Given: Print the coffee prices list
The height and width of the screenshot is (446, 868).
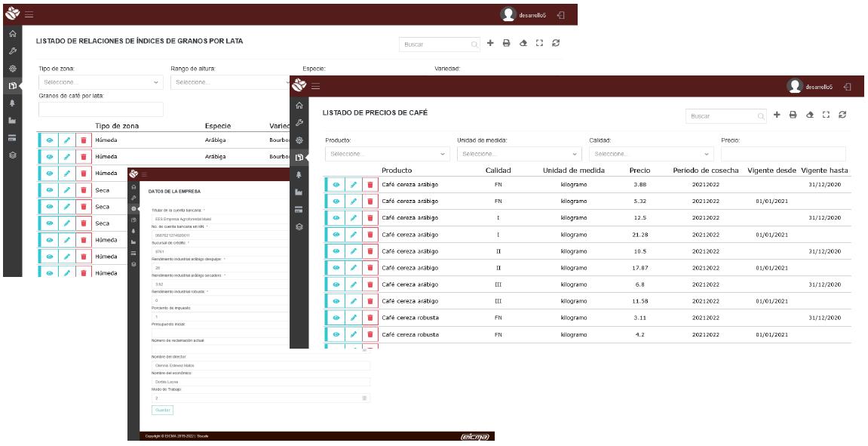Looking at the screenshot, I should (x=793, y=115).
